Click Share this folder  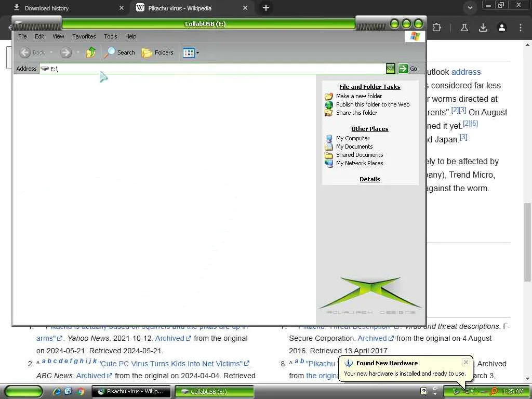pyautogui.click(x=356, y=113)
